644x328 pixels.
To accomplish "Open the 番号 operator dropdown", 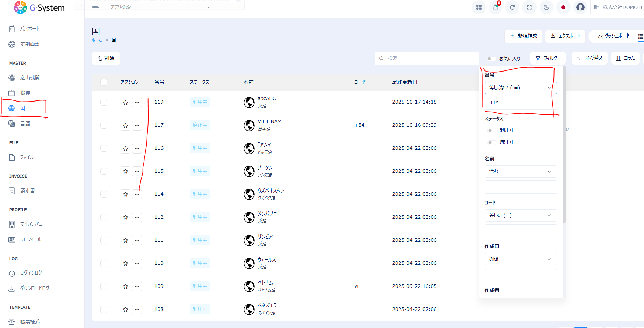I will pyautogui.click(x=520, y=88).
